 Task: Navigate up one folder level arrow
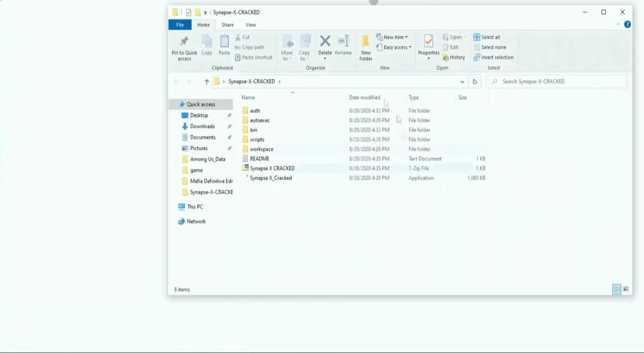206,81
